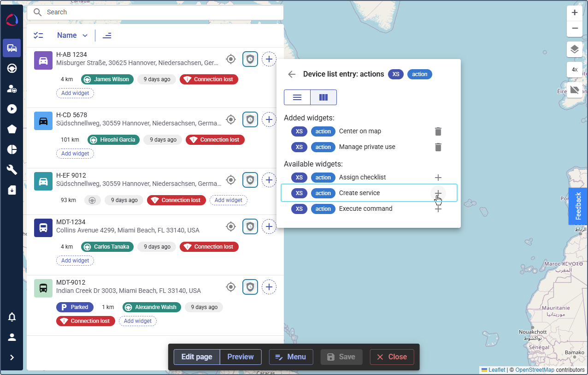This screenshot has width=588, height=375.
Task: Expand the left sidebar with the chevron
Action: point(12,357)
